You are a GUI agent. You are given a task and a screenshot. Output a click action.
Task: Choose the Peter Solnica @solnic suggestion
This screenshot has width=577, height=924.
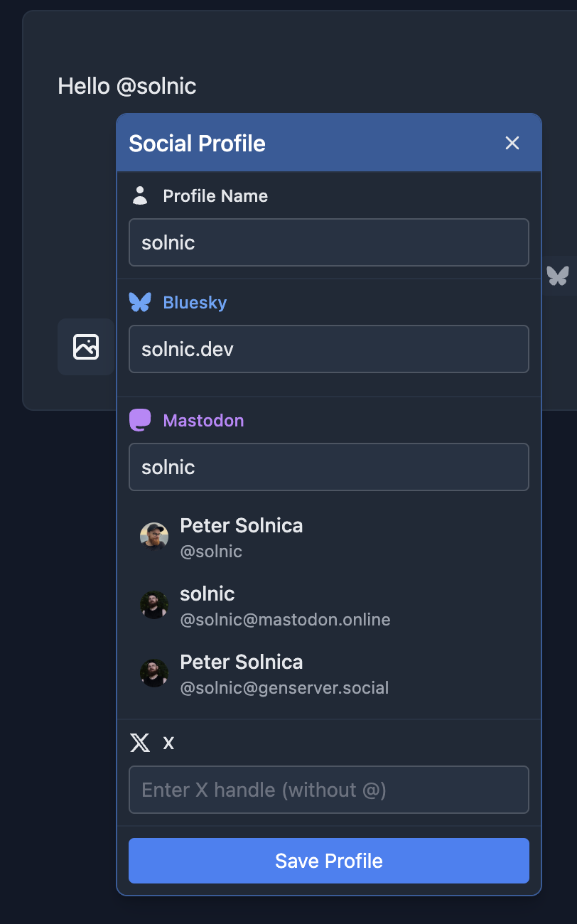coord(242,537)
